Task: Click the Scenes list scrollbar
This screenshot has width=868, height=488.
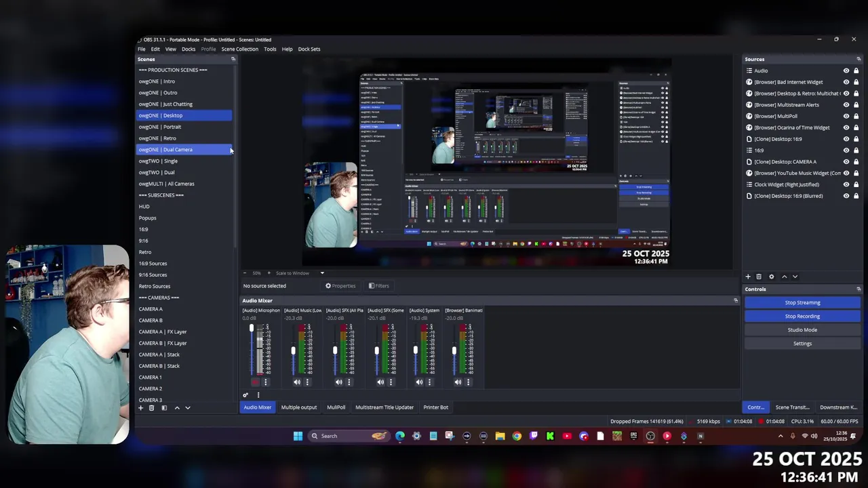Action: pos(235,156)
